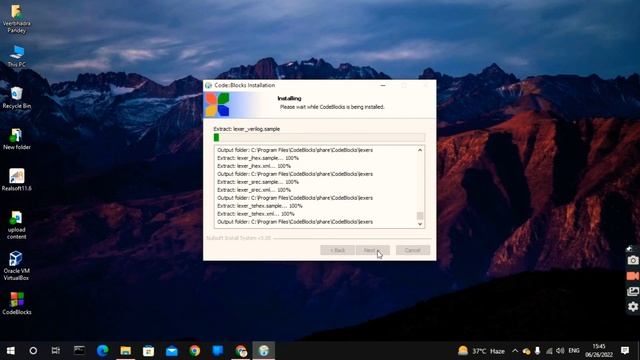Open the 37°C Haze weather widget
Viewport: 640px width, 360px height.
tap(481, 351)
